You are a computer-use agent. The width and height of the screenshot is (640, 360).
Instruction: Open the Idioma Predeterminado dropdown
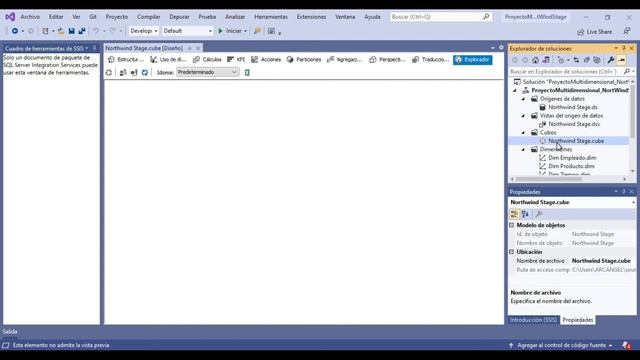(x=208, y=72)
